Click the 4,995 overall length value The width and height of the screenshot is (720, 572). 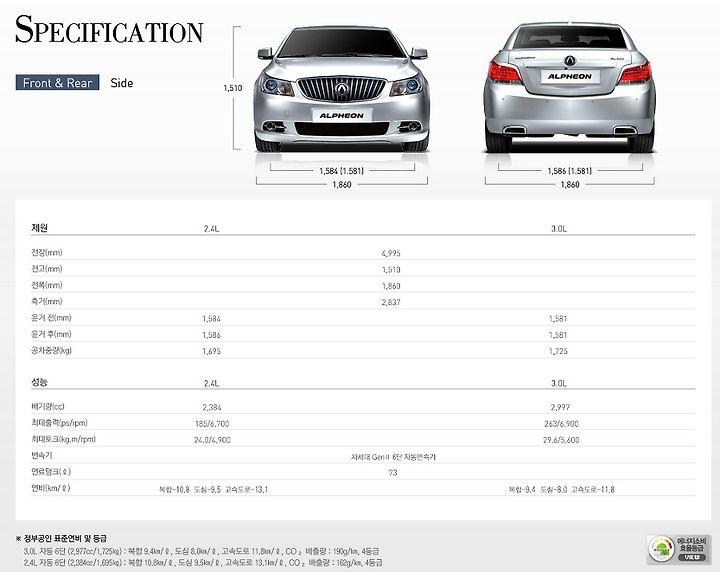click(391, 253)
